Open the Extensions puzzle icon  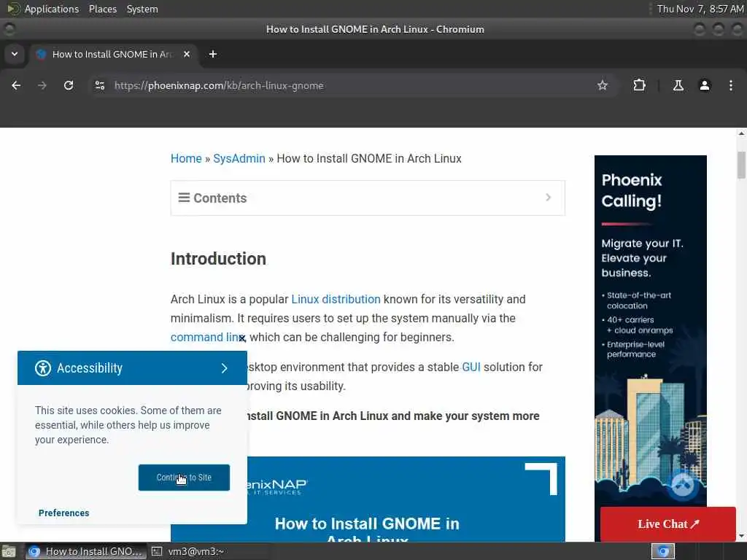tap(639, 85)
